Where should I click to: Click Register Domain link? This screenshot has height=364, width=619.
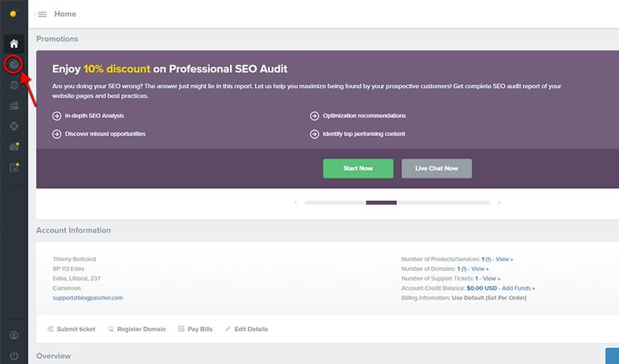tap(141, 329)
